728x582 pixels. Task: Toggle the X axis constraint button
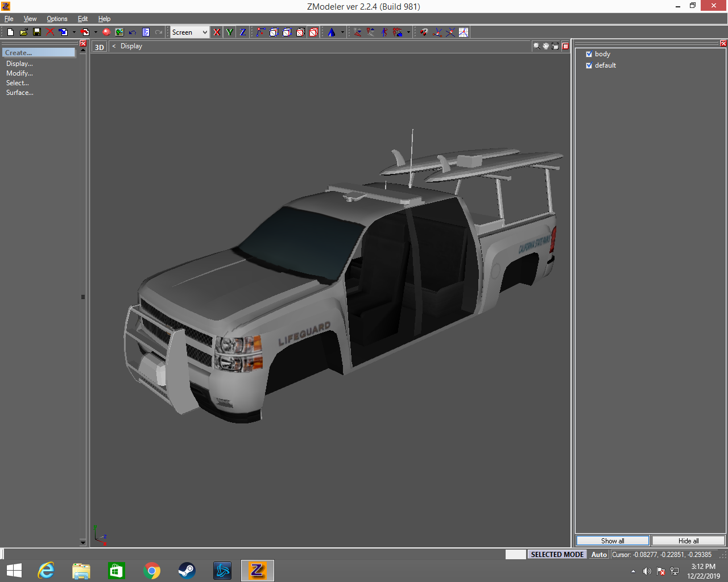(x=217, y=32)
